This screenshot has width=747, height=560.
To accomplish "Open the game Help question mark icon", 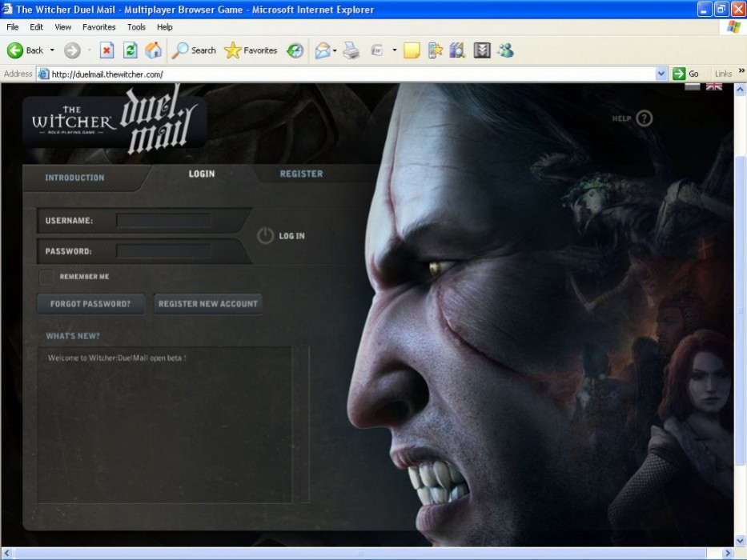I will (644, 118).
